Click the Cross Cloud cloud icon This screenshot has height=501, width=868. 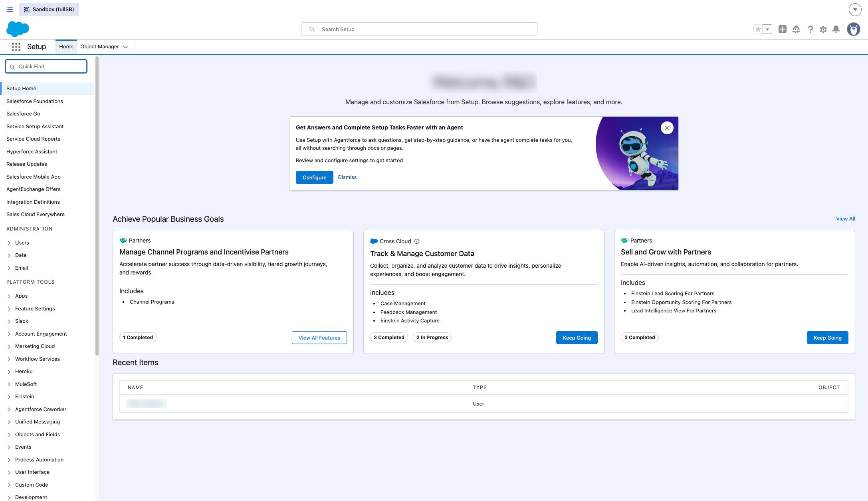[x=374, y=241]
